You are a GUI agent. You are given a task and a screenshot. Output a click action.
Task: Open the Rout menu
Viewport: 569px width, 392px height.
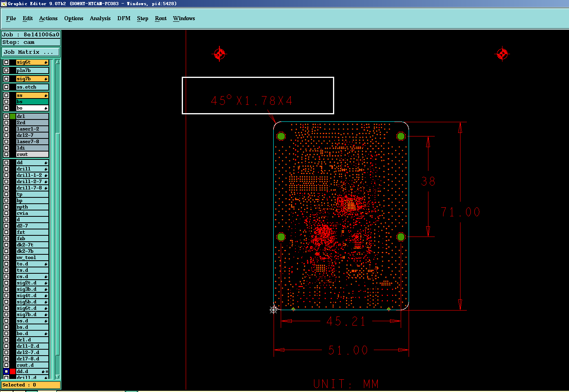click(x=161, y=19)
